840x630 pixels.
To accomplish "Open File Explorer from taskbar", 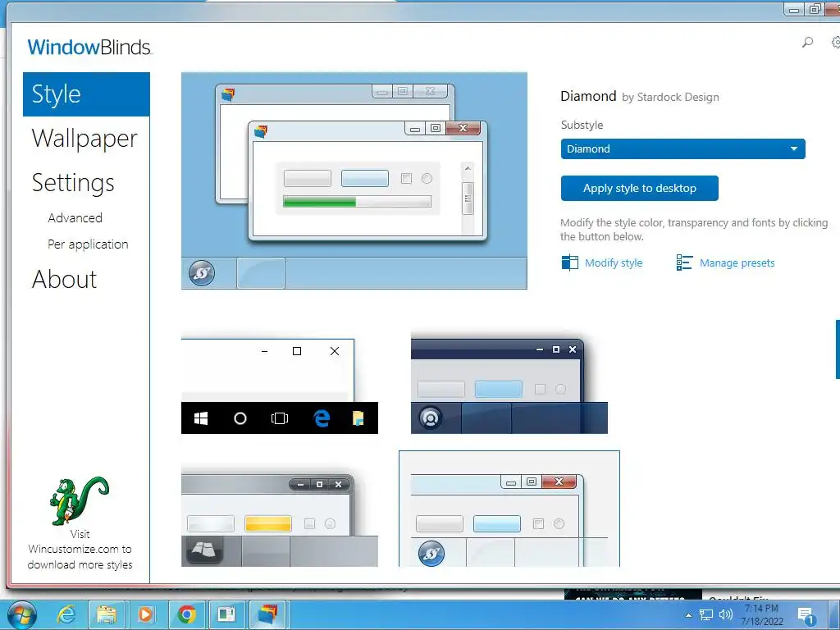I will [106, 615].
